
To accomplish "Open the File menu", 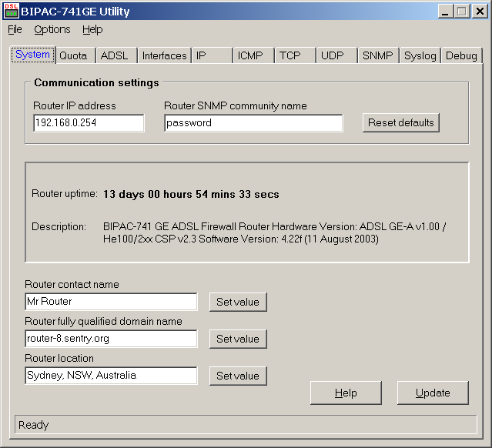I will [x=15, y=29].
